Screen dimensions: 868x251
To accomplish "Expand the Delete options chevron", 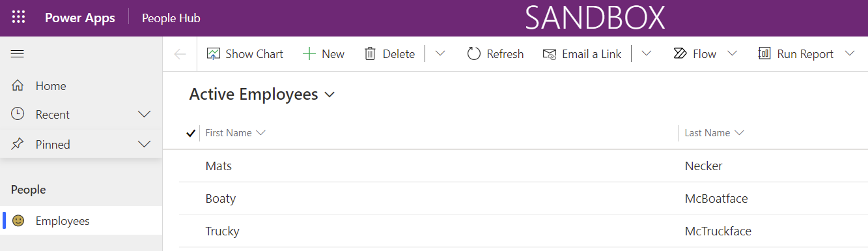I will (440, 54).
